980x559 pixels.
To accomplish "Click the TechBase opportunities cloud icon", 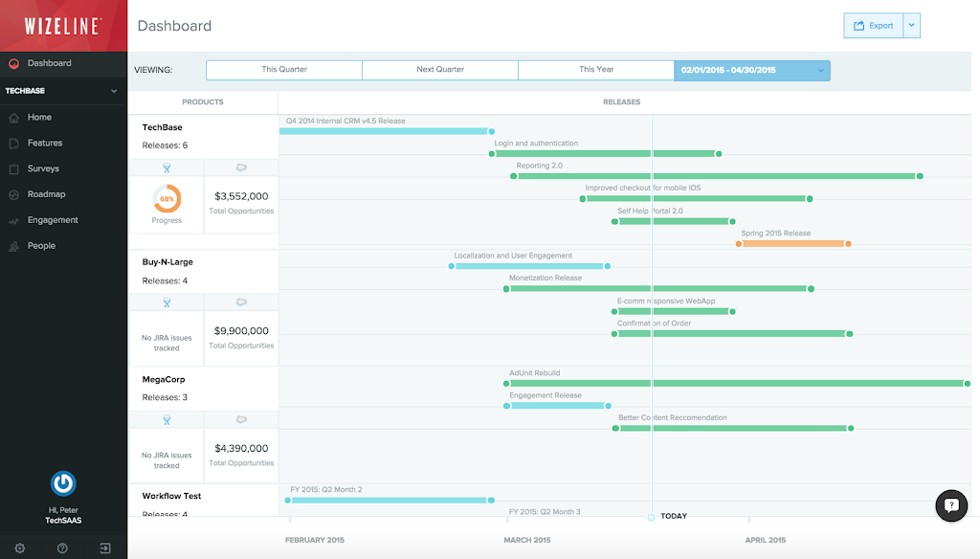I will [x=241, y=168].
